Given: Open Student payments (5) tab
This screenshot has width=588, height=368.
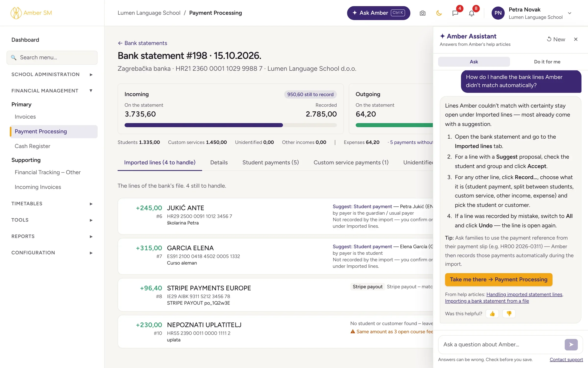Looking at the screenshot, I should click(270, 162).
